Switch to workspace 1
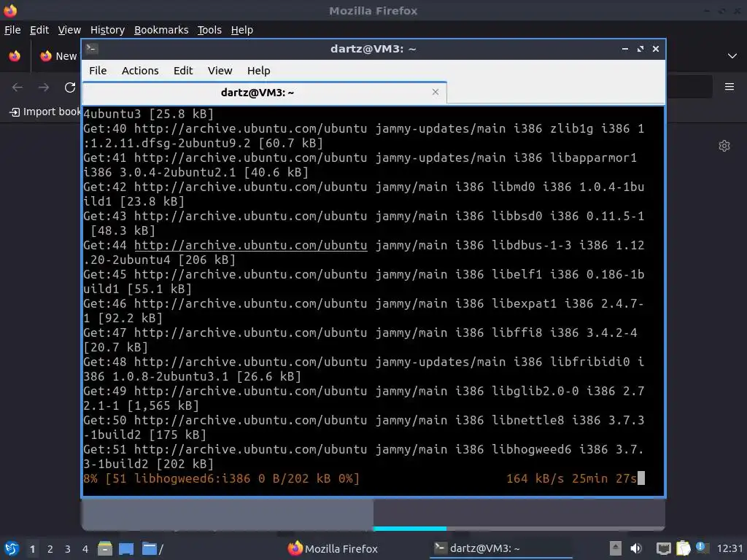The image size is (747, 560). (x=32, y=549)
